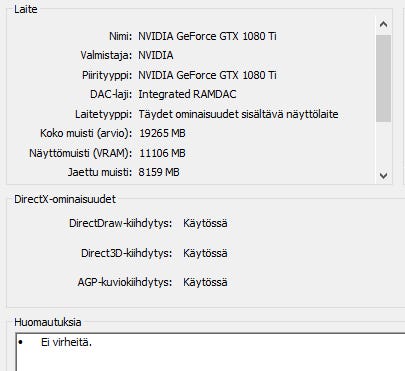Click the Jaettu muisti: label
This screenshot has height=371, width=405.
pyautogui.click(x=100, y=172)
